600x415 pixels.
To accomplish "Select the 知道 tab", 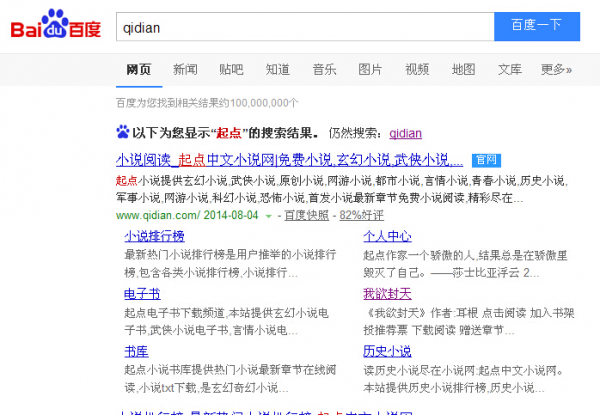I will (x=278, y=70).
